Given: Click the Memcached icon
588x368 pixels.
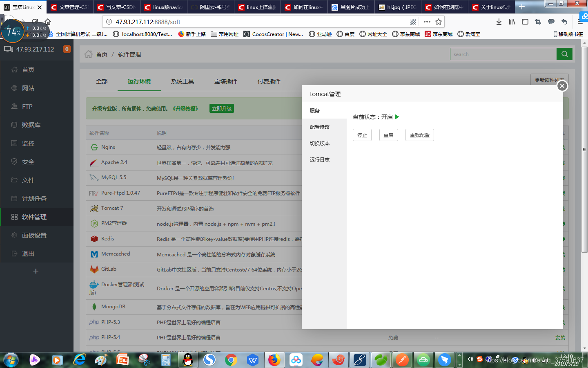Looking at the screenshot, I should [94, 254].
